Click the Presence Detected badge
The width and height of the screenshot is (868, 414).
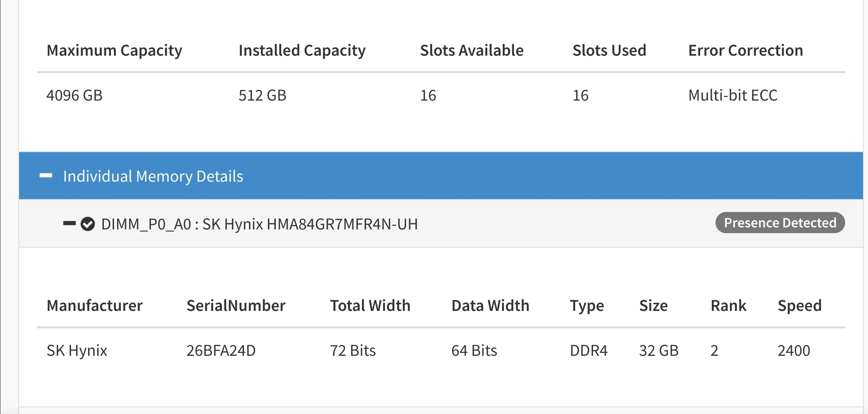click(780, 223)
